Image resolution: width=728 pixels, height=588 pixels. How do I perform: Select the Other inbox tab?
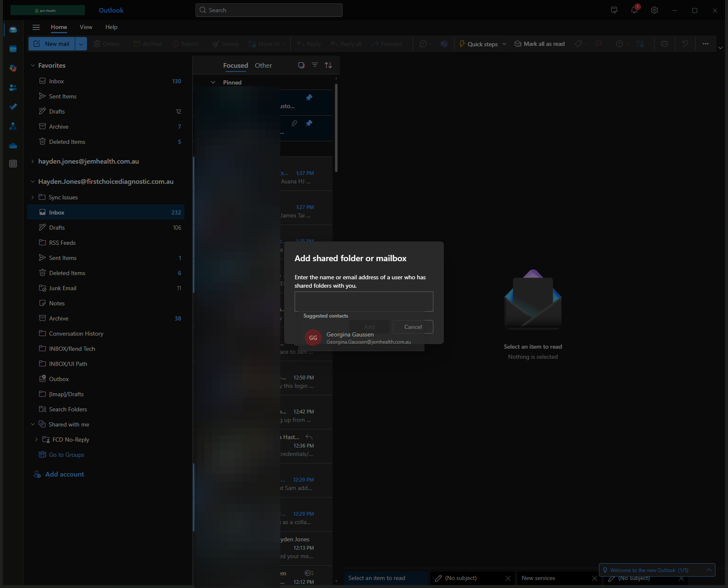click(263, 66)
